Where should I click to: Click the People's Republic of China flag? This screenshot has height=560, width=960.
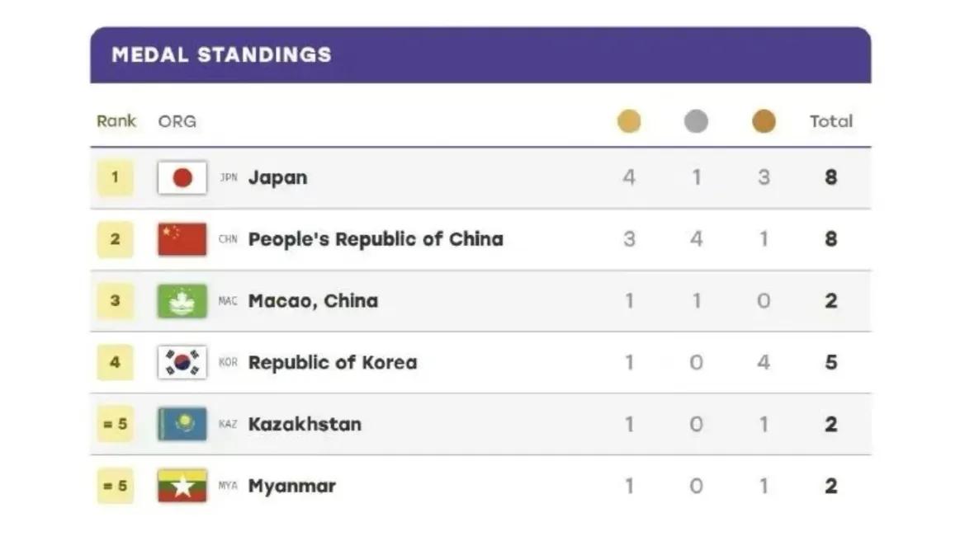pyautogui.click(x=182, y=239)
